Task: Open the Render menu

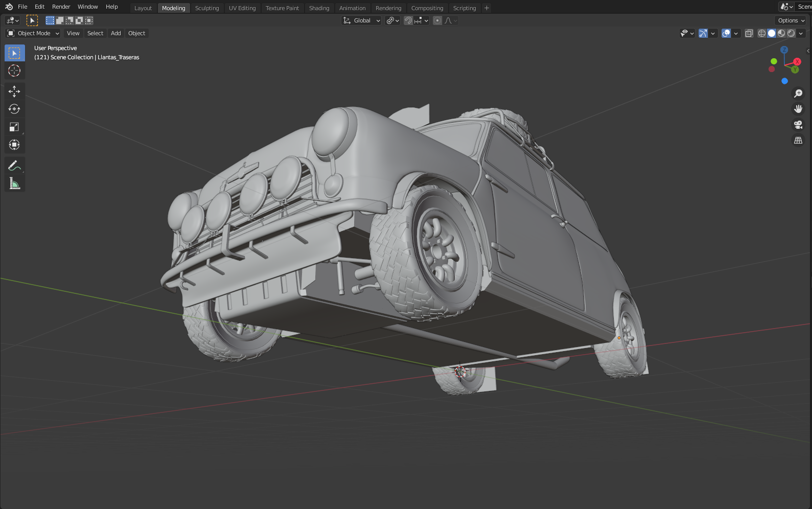Action: click(61, 7)
